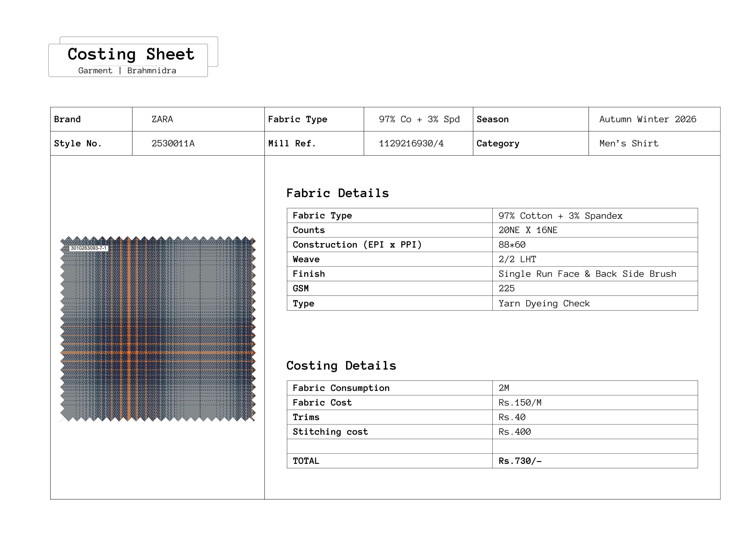The height and width of the screenshot is (534, 756).
Task: Click the Costing Sheet title
Action: (131, 54)
